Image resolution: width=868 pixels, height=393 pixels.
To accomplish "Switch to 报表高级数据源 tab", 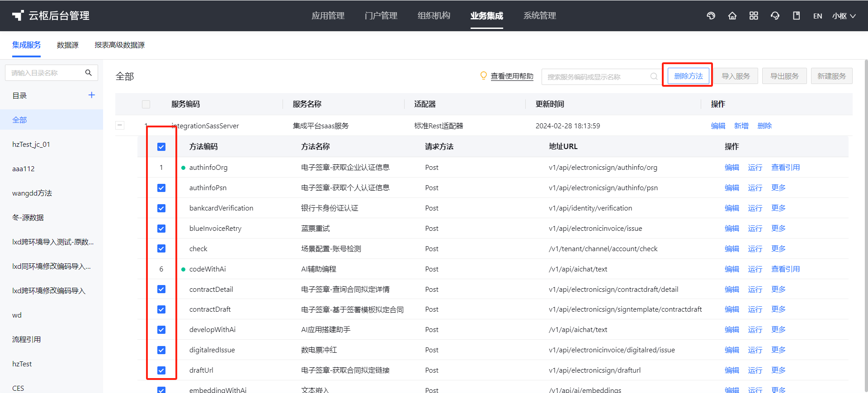I will click(120, 45).
